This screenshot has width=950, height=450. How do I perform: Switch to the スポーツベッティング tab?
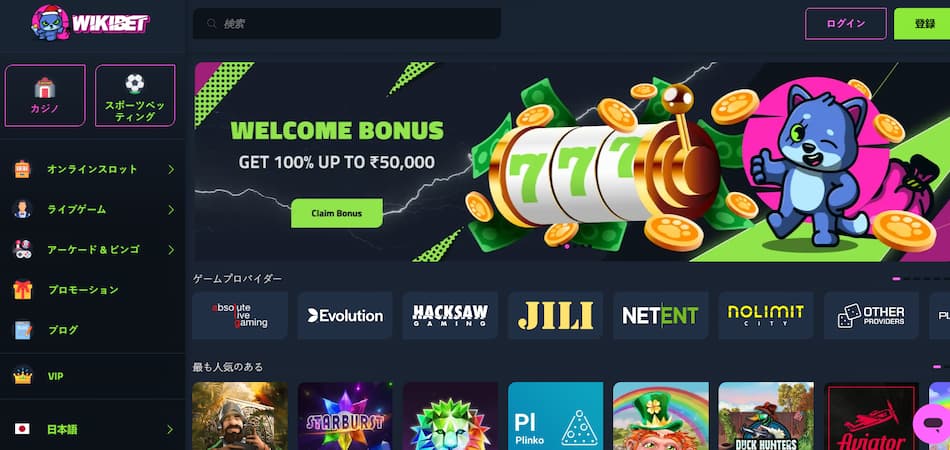pyautogui.click(x=135, y=96)
